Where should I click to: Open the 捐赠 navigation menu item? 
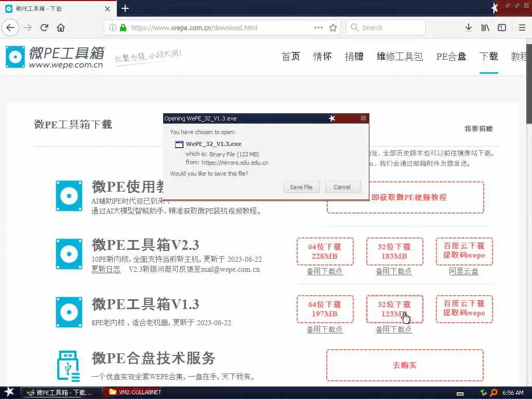click(x=354, y=56)
